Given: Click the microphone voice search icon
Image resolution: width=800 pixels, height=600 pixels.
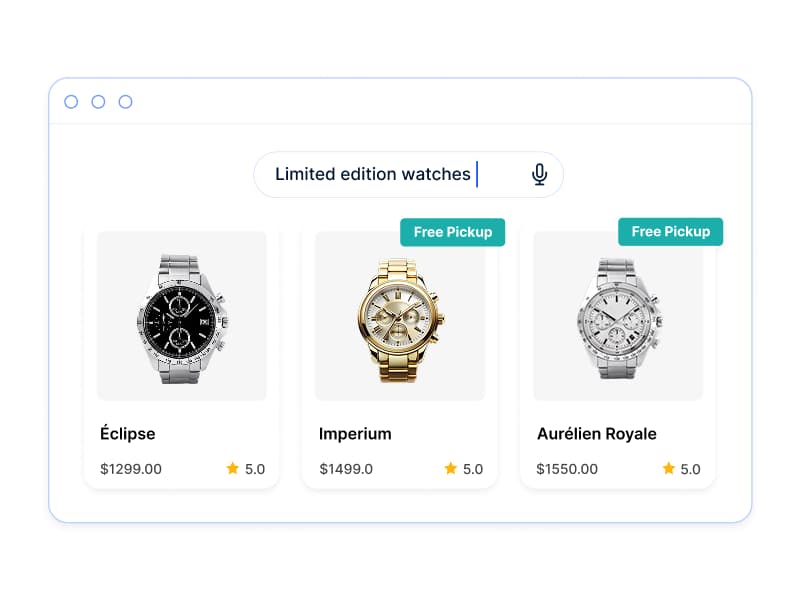Looking at the screenshot, I should (x=539, y=174).
